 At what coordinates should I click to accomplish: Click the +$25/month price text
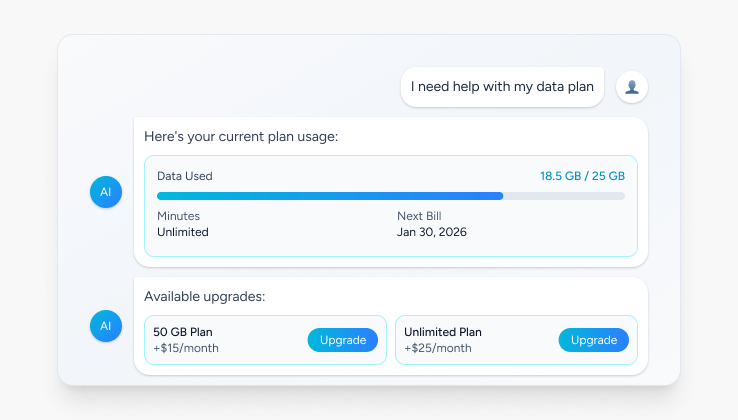point(438,348)
